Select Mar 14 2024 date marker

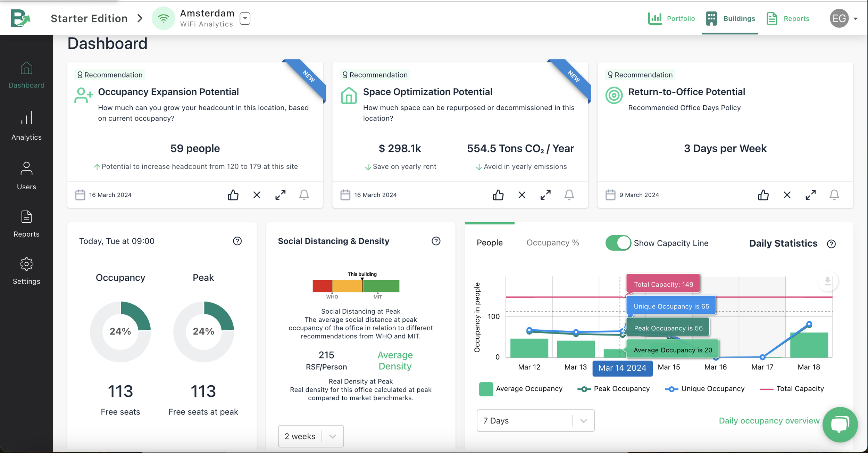click(622, 368)
